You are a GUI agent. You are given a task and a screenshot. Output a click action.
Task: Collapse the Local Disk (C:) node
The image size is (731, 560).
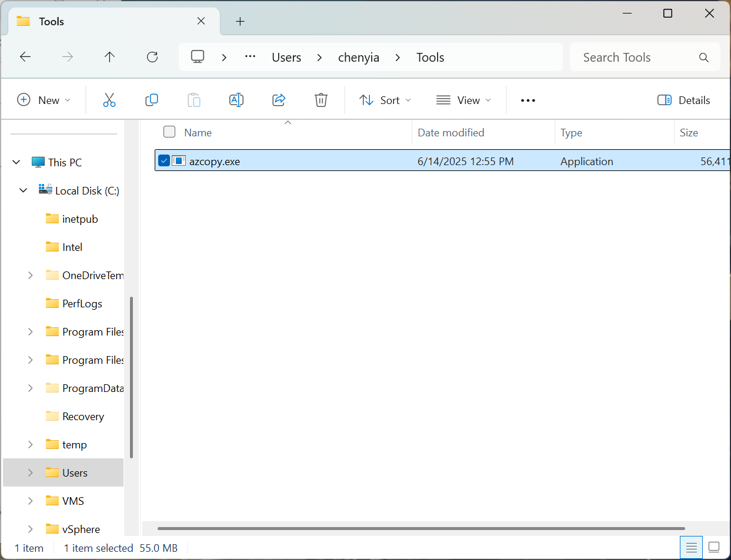pyautogui.click(x=24, y=190)
